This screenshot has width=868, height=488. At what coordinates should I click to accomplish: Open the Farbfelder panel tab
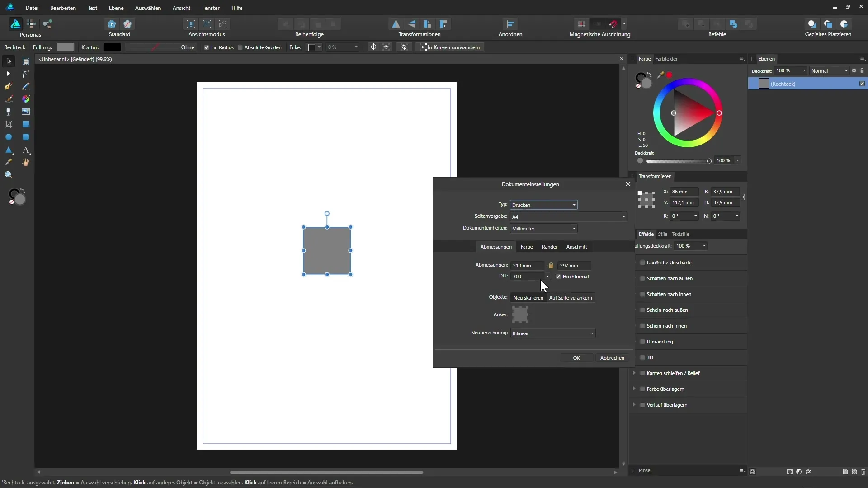666,59
